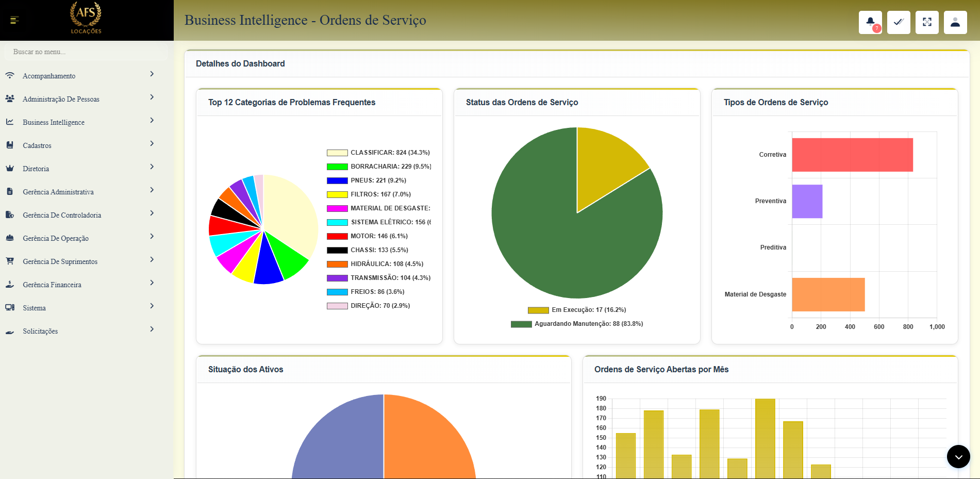This screenshot has height=479, width=980.
Task: Expand the Solicitações menu section
Action: tap(40, 331)
